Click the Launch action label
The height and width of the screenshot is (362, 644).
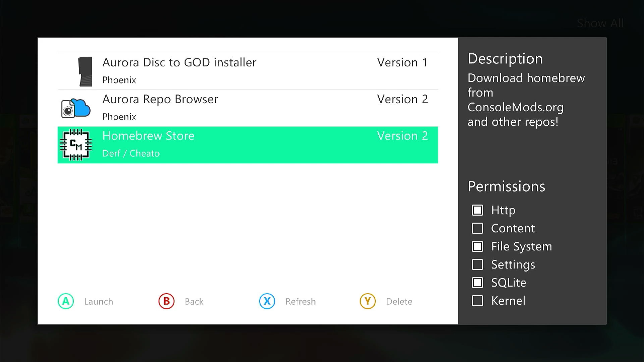click(x=98, y=301)
